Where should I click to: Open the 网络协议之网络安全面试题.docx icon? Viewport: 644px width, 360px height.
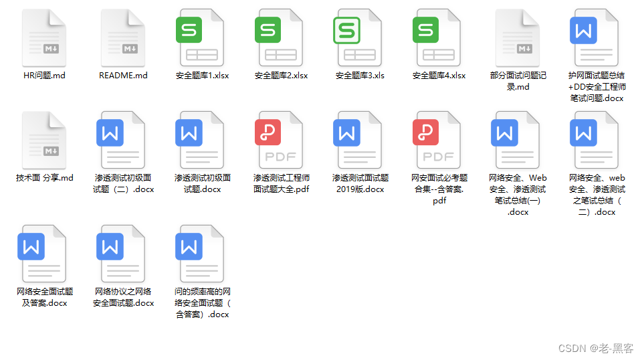pyautogui.click(x=121, y=254)
